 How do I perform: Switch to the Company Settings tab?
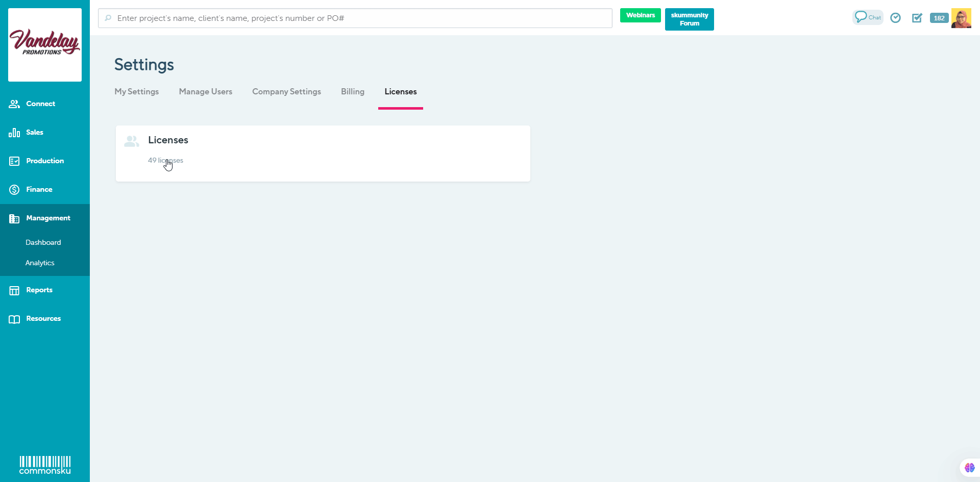tap(286, 92)
